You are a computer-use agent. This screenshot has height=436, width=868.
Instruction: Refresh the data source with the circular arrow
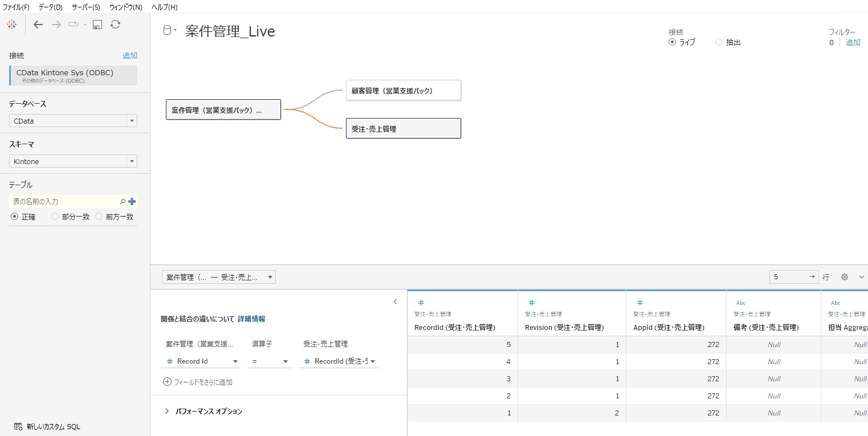click(x=115, y=24)
